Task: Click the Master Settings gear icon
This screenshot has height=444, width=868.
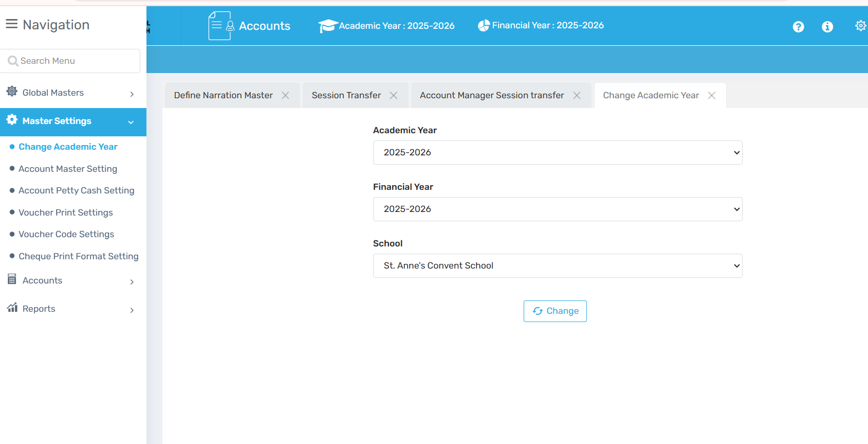Action: coord(12,120)
